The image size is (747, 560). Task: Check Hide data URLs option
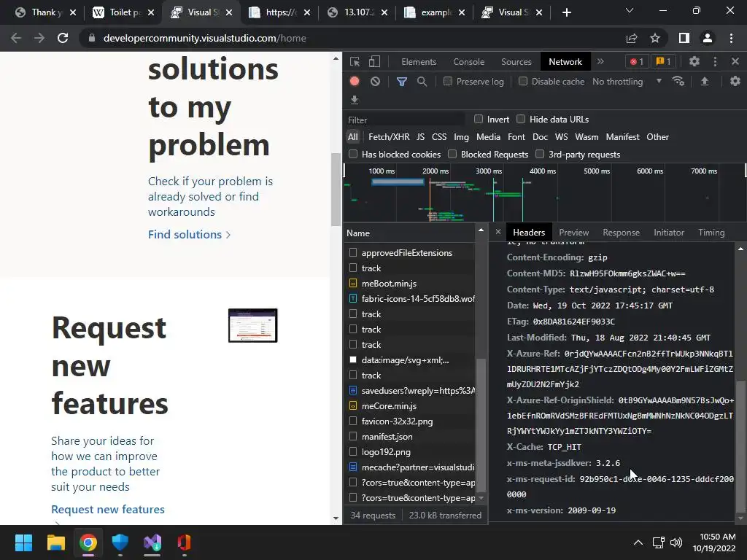521,119
